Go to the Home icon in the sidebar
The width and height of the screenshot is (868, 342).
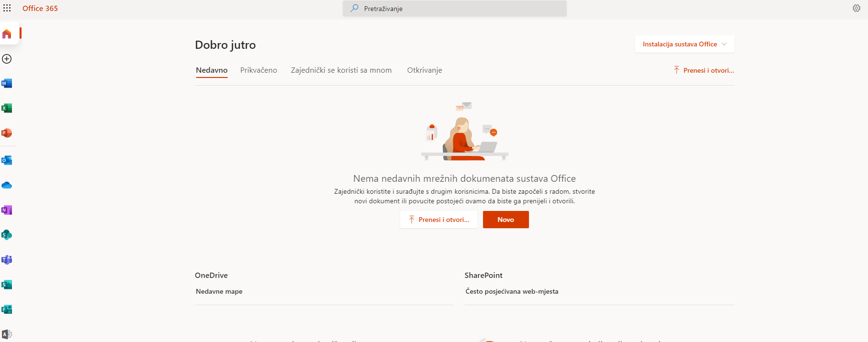click(x=7, y=34)
